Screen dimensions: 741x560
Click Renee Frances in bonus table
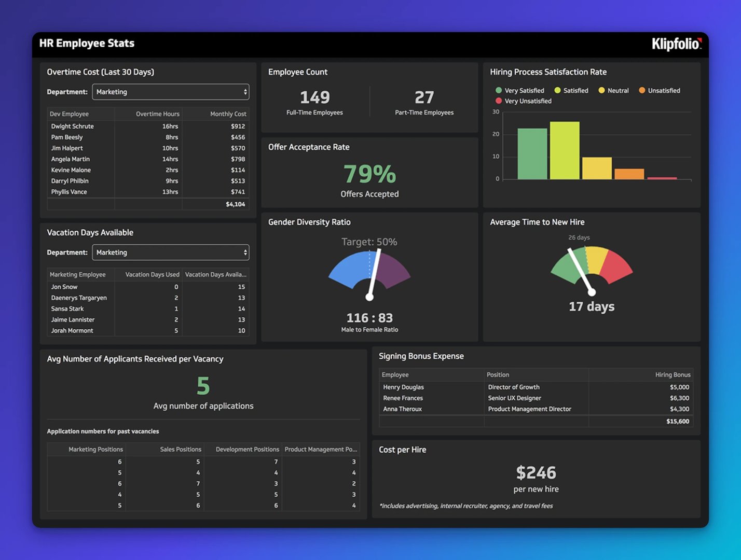pos(403,398)
